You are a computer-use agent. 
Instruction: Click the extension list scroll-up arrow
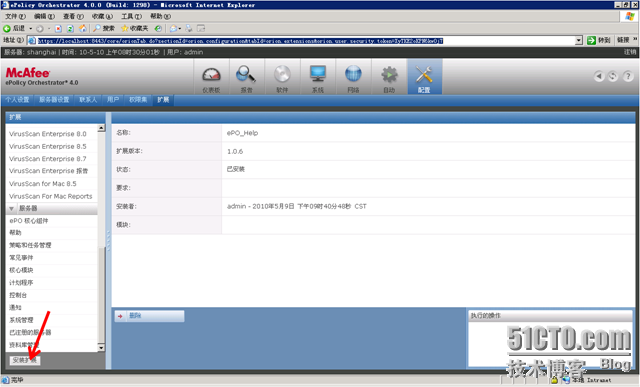pyautogui.click(x=101, y=128)
